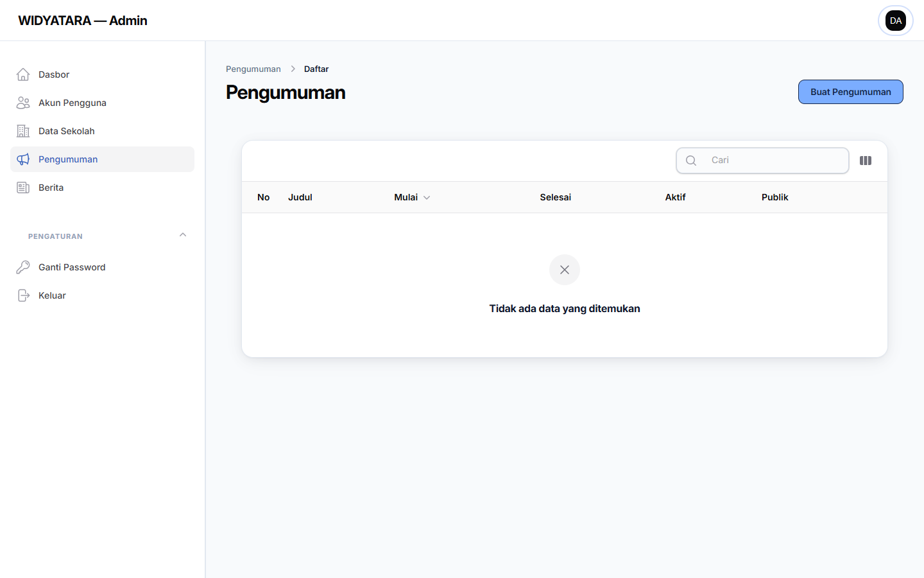This screenshot has width=924, height=578.
Task: Click the Ganti Password key icon
Action: point(23,267)
